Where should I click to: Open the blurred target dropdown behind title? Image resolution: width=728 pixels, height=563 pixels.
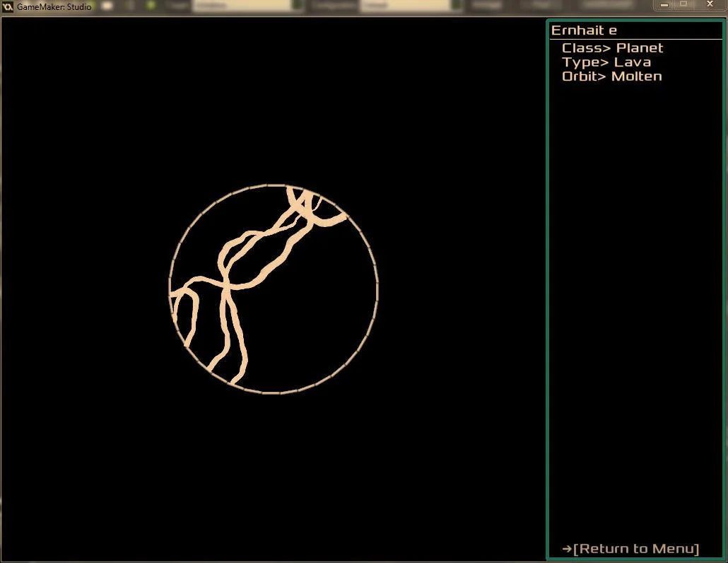(247, 6)
